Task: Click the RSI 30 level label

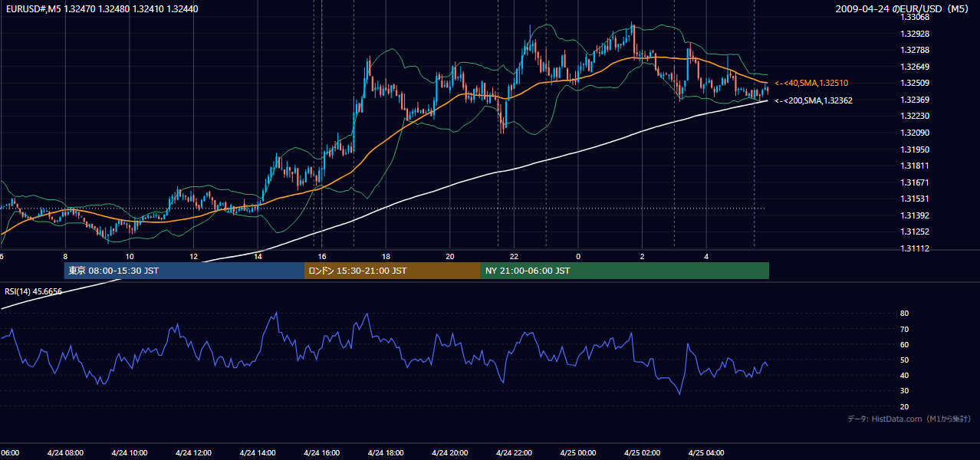Action: point(905,391)
